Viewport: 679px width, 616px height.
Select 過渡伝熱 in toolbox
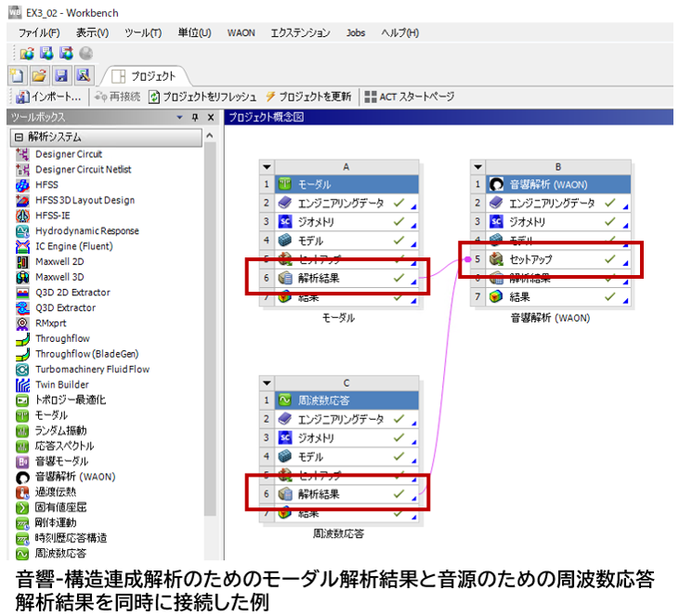tap(56, 492)
